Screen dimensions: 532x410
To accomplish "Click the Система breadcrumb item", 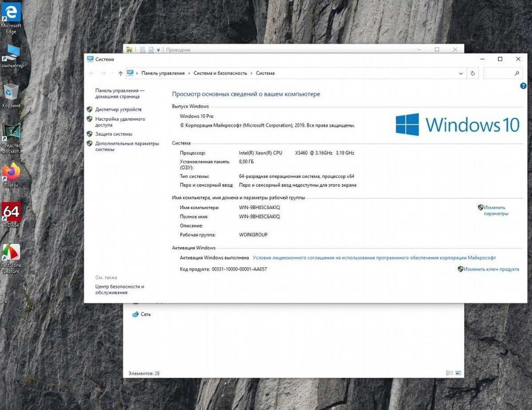I will [x=265, y=73].
